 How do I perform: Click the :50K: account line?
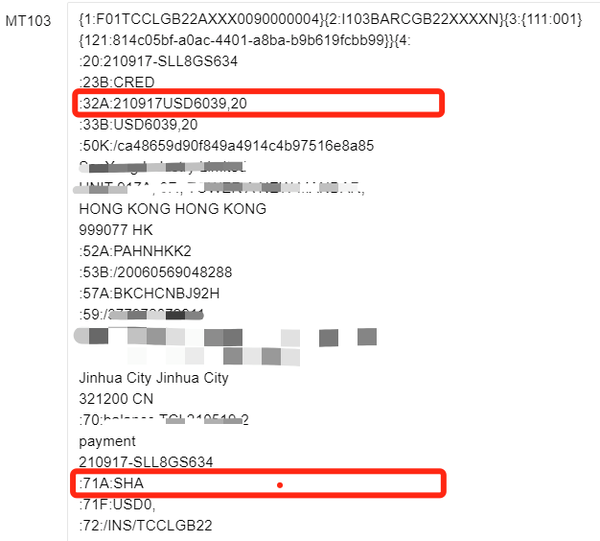pyautogui.click(x=226, y=146)
